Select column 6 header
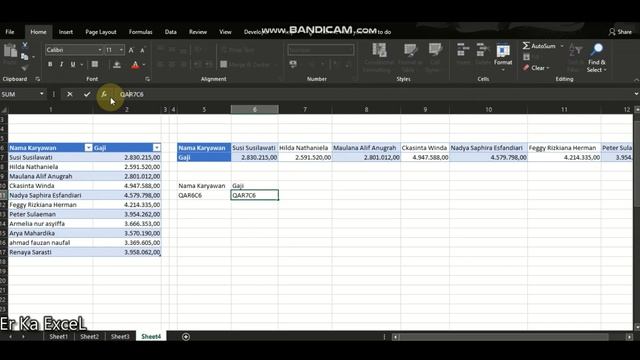Image resolution: width=640 pixels, height=360 pixels. click(x=255, y=109)
